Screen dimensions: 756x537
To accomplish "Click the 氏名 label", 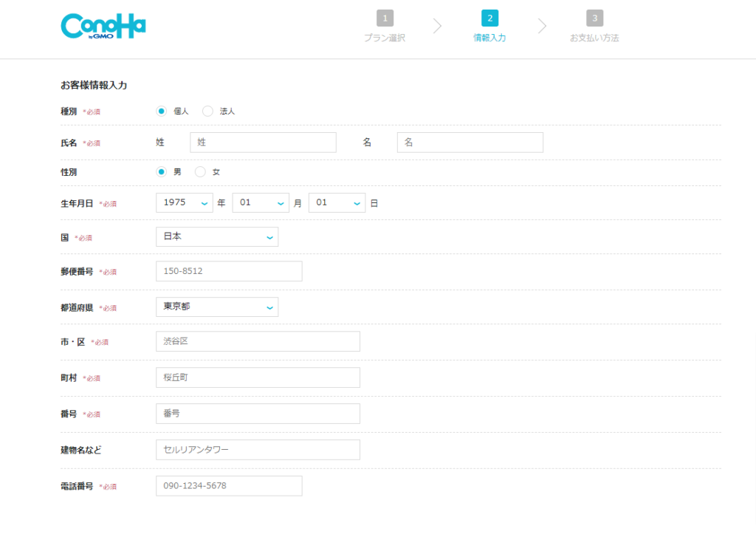I will [x=69, y=143].
